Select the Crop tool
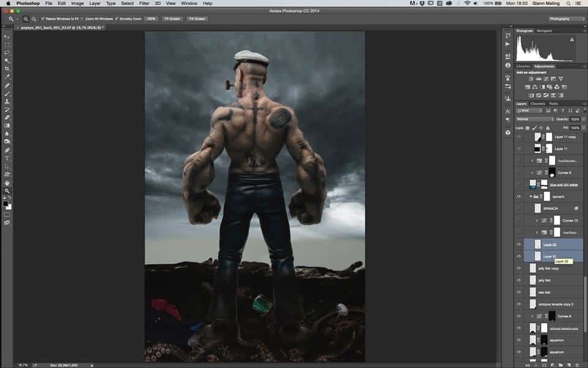Viewport: 588px width, 368px height. [x=7, y=69]
